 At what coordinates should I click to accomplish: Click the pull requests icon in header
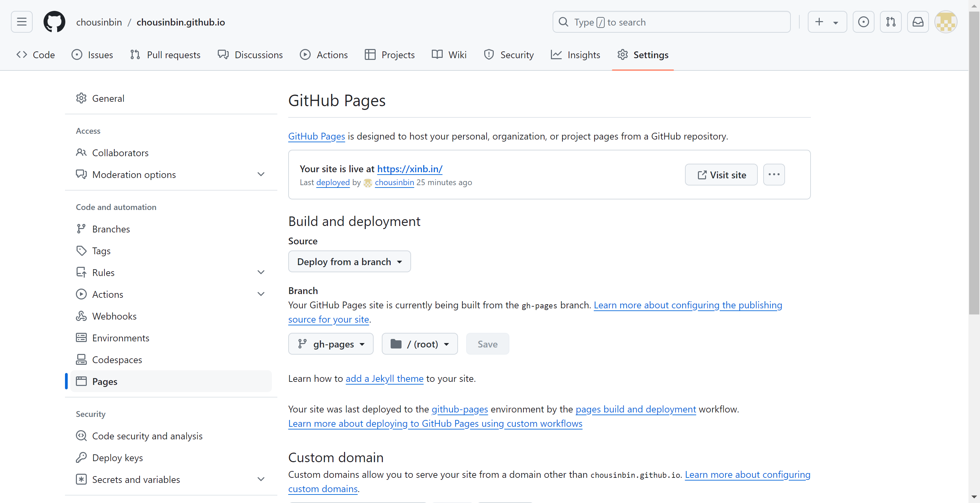click(x=891, y=22)
